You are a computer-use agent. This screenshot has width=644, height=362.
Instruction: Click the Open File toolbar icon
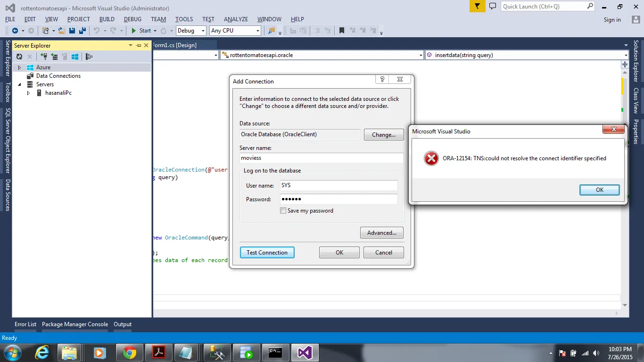pyautogui.click(x=62, y=31)
